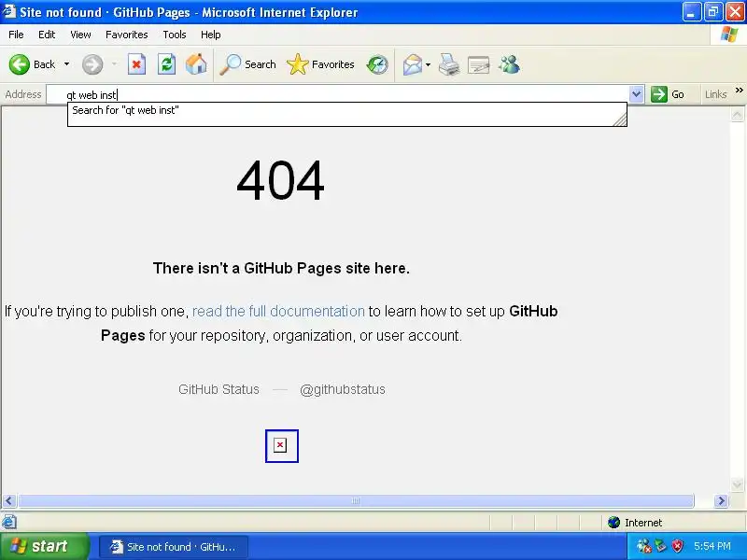Click the IE page icon in title bar
This screenshot has width=747, height=560.
pos(9,11)
